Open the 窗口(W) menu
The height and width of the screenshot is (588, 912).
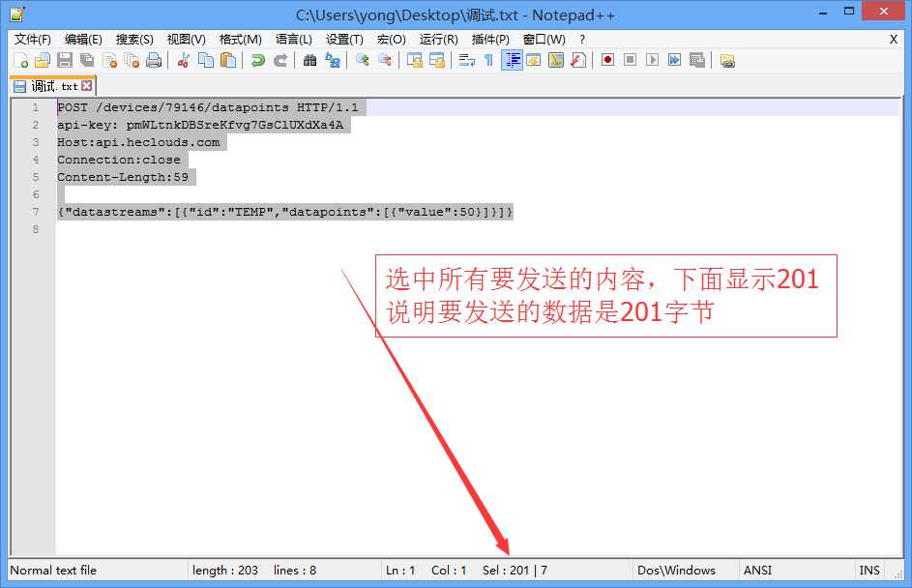pos(544,39)
